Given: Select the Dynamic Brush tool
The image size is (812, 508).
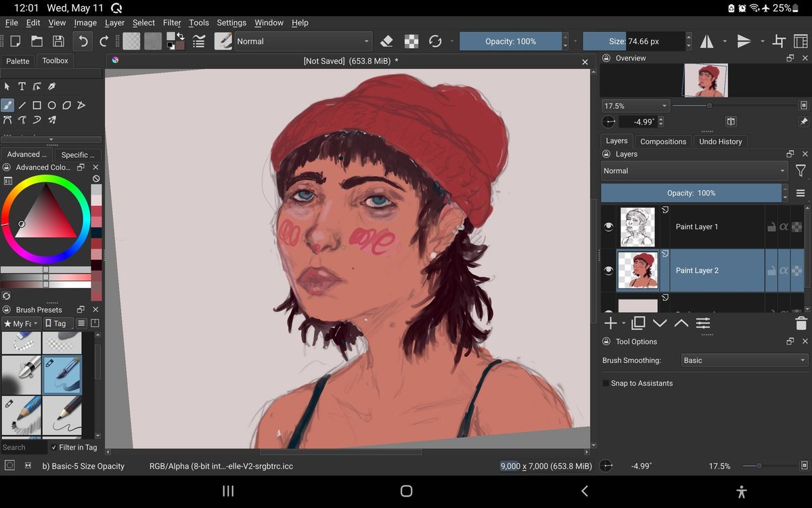Looking at the screenshot, I should pyautogui.click(x=37, y=120).
